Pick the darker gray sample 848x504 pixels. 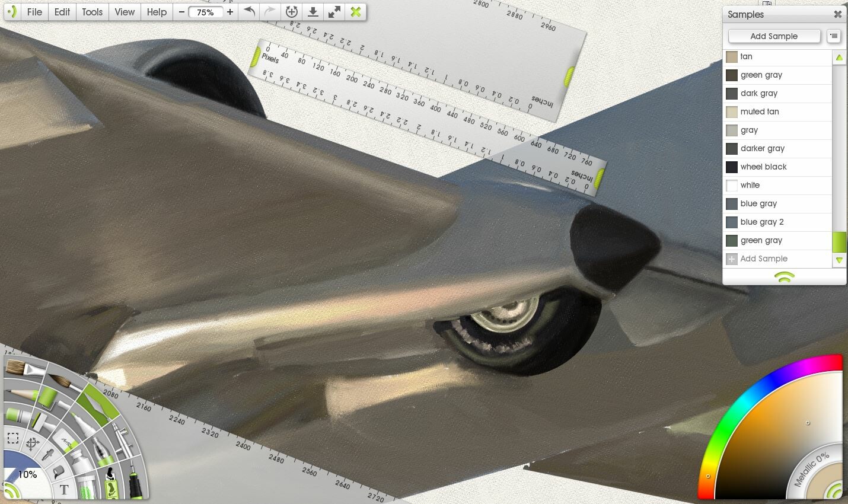coord(777,148)
